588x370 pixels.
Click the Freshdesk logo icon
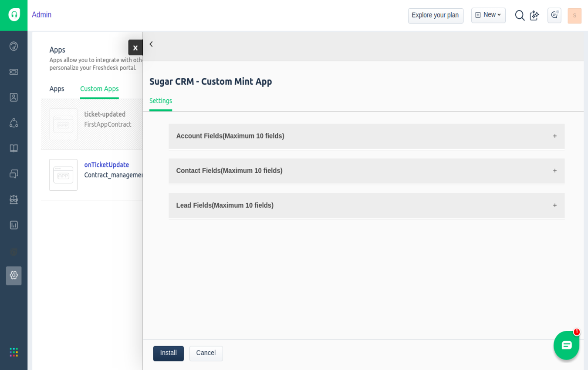[x=14, y=15]
